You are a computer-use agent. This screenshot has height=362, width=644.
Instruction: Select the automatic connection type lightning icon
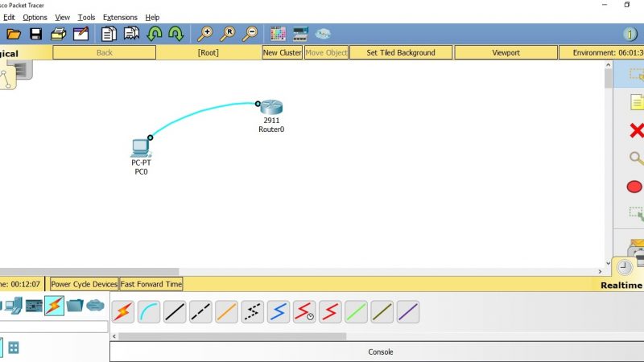pos(123,312)
